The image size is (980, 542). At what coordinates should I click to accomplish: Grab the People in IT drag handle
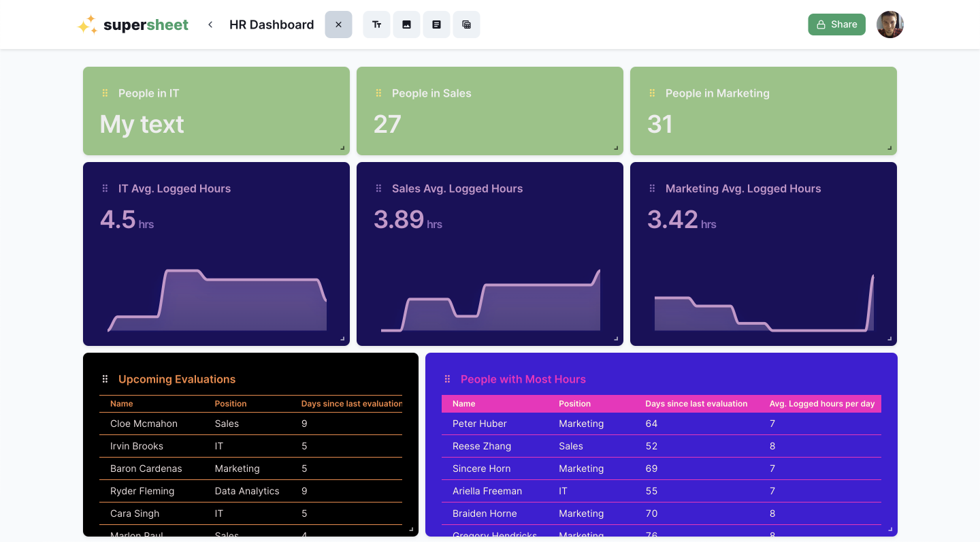[x=105, y=93]
